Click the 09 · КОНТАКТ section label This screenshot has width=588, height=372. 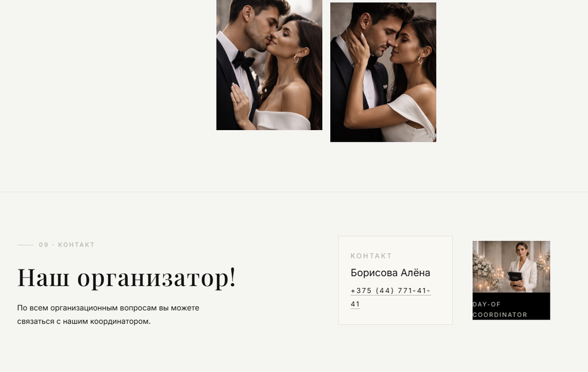(67, 245)
